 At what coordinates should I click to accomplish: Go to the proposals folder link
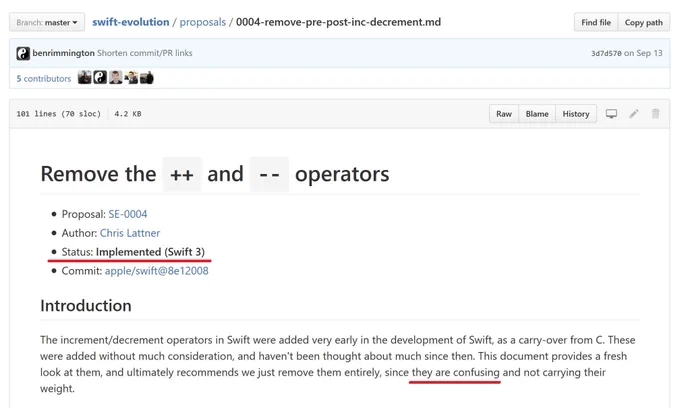point(203,22)
